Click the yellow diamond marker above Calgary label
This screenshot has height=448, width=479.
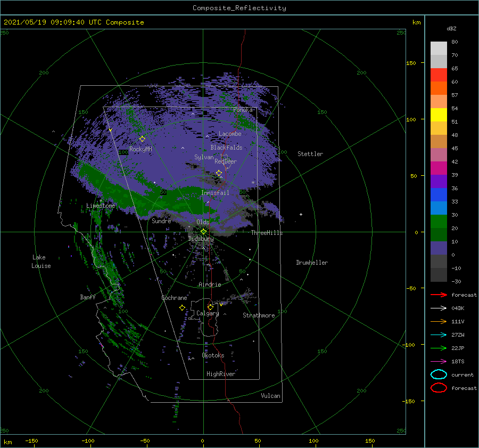point(210,307)
